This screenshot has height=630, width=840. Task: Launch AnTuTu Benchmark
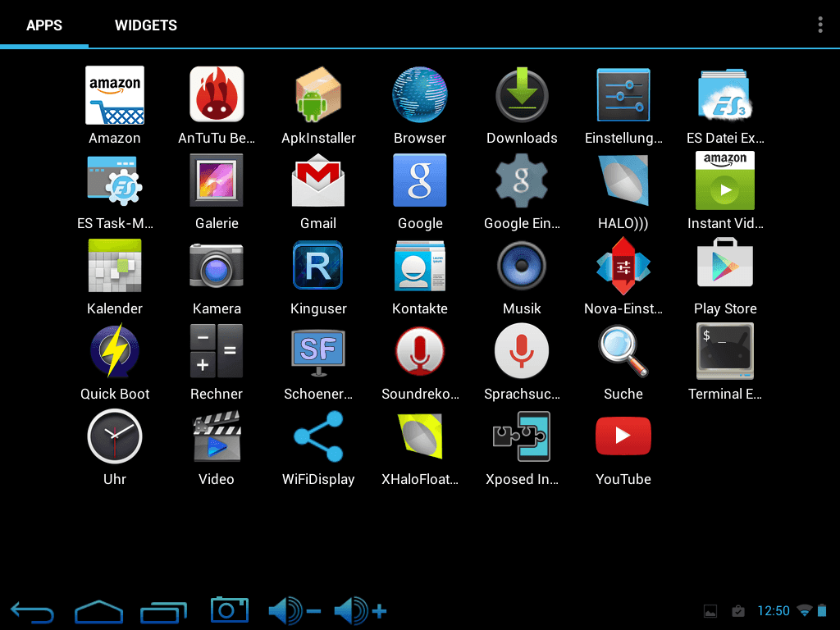[217, 95]
